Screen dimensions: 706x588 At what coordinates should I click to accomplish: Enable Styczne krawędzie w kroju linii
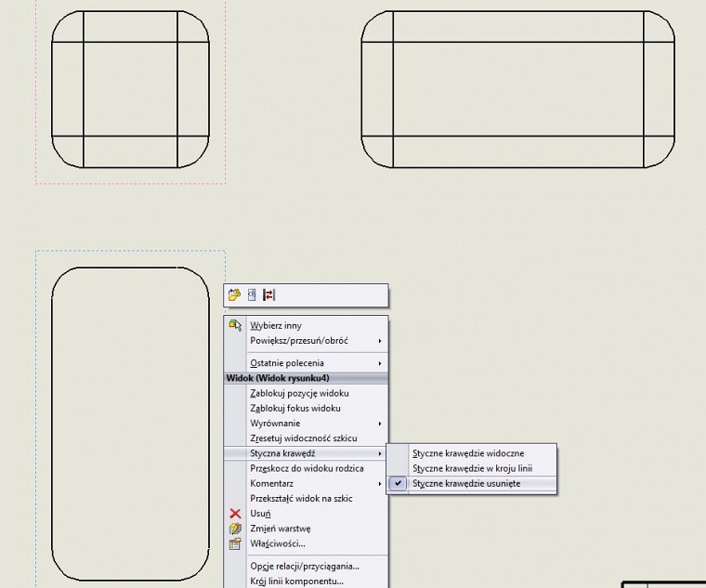[472, 468]
